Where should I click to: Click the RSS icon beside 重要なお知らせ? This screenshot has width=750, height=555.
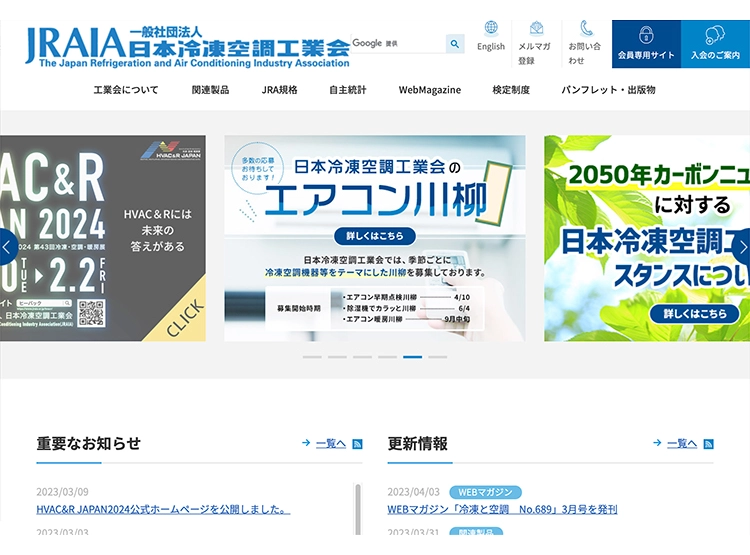click(357, 444)
